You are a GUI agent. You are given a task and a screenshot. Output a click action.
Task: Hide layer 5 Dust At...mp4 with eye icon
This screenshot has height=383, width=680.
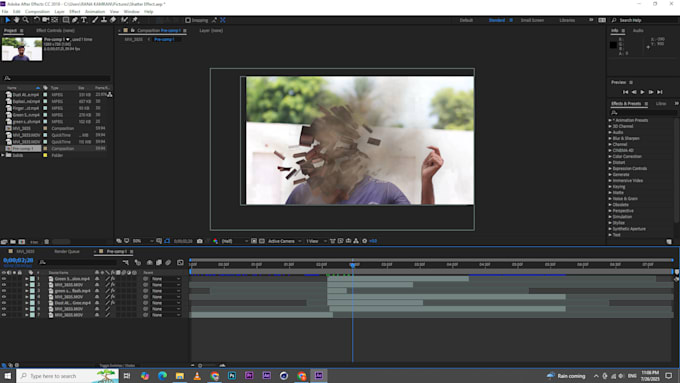click(x=4, y=303)
